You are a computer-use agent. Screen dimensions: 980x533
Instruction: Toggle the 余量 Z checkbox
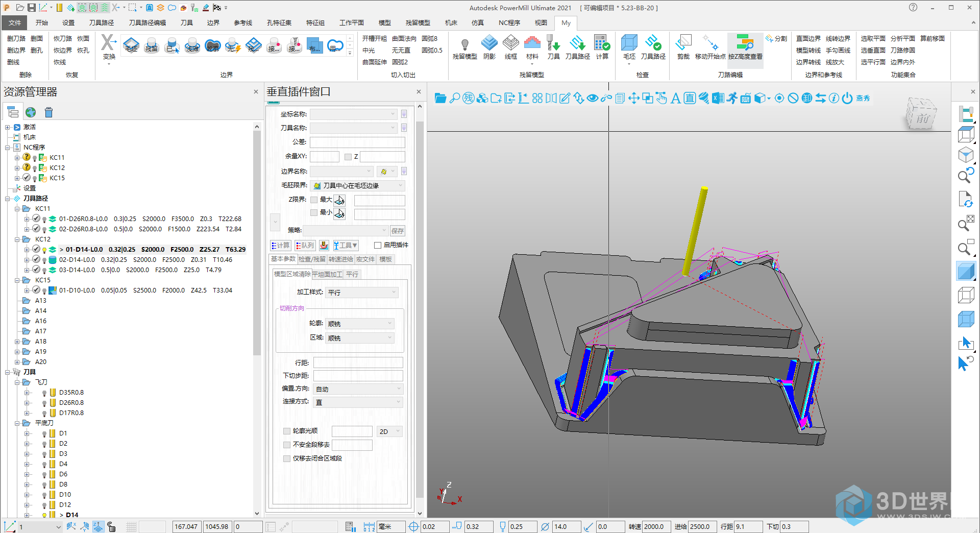(348, 157)
